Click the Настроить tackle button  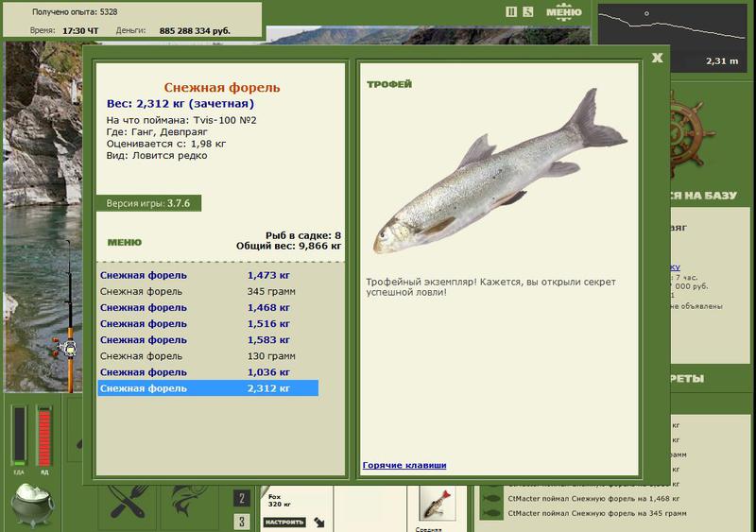(x=284, y=522)
